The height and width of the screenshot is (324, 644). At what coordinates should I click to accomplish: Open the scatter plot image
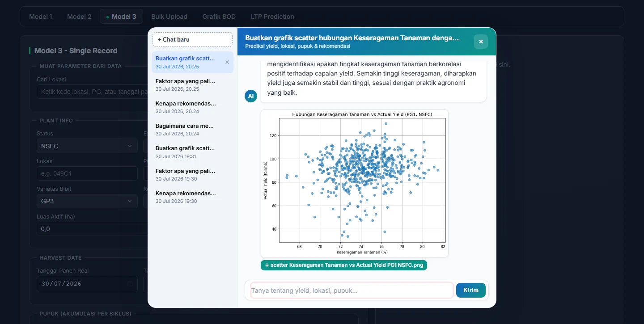coord(354,183)
